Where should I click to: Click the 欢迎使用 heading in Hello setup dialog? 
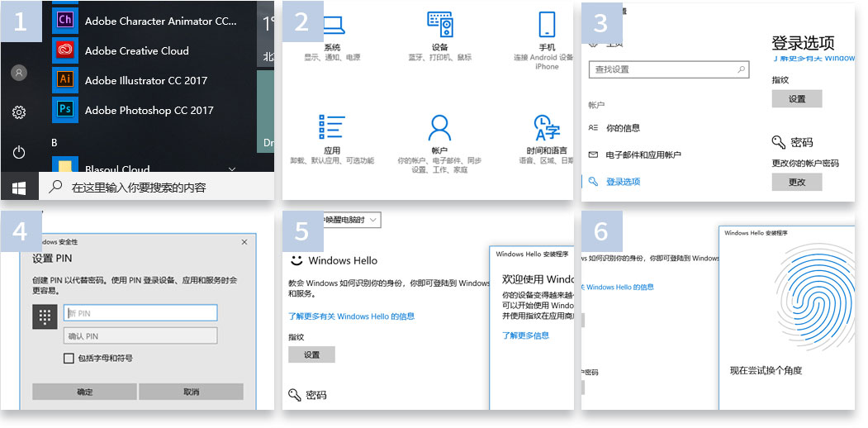pos(538,278)
